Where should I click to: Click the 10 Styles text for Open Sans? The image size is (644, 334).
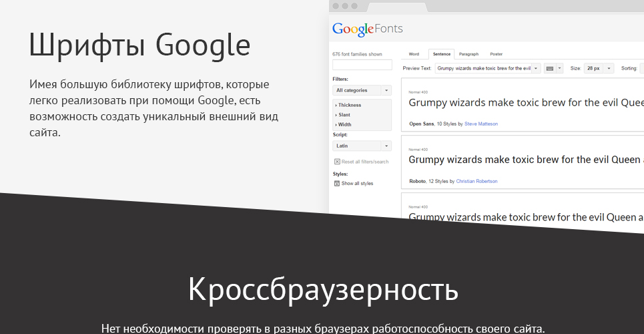(446, 124)
